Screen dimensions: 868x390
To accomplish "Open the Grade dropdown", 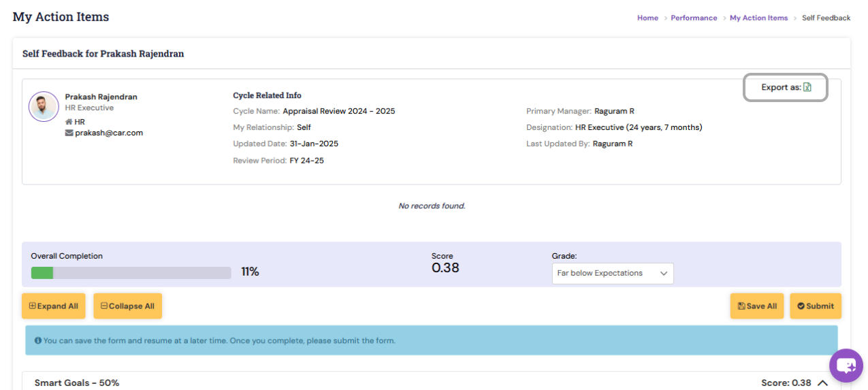I will pyautogui.click(x=612, y=273).
